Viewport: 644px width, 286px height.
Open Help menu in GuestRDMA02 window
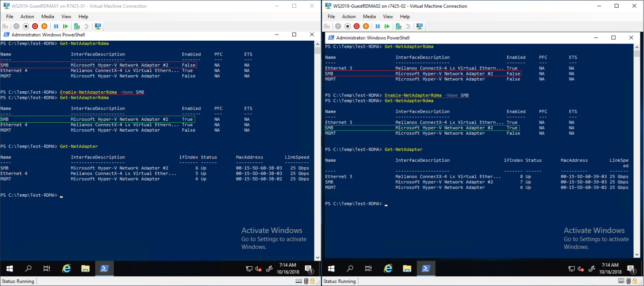405,16
